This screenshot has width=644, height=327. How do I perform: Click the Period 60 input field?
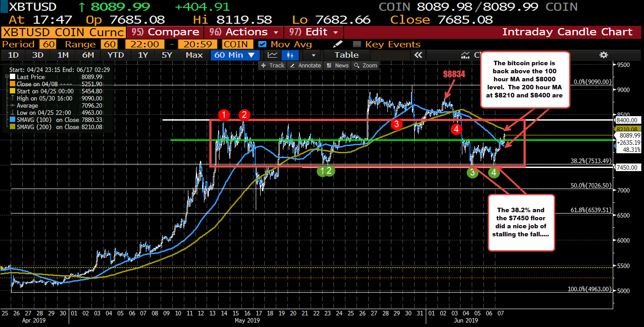(x=47, y=44)
